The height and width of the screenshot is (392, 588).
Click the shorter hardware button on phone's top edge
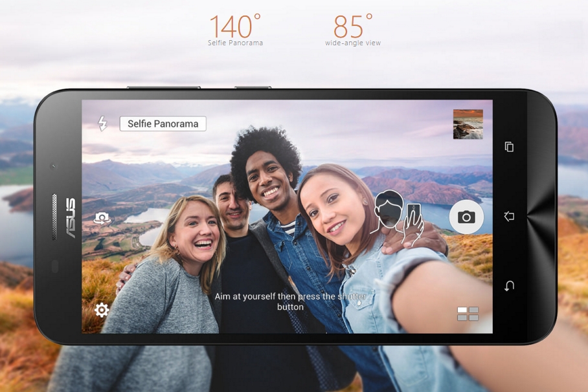(x=253, y=87)
